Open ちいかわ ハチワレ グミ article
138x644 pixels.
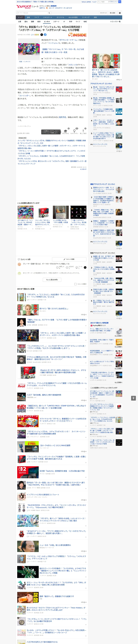(x=56, y=632)
